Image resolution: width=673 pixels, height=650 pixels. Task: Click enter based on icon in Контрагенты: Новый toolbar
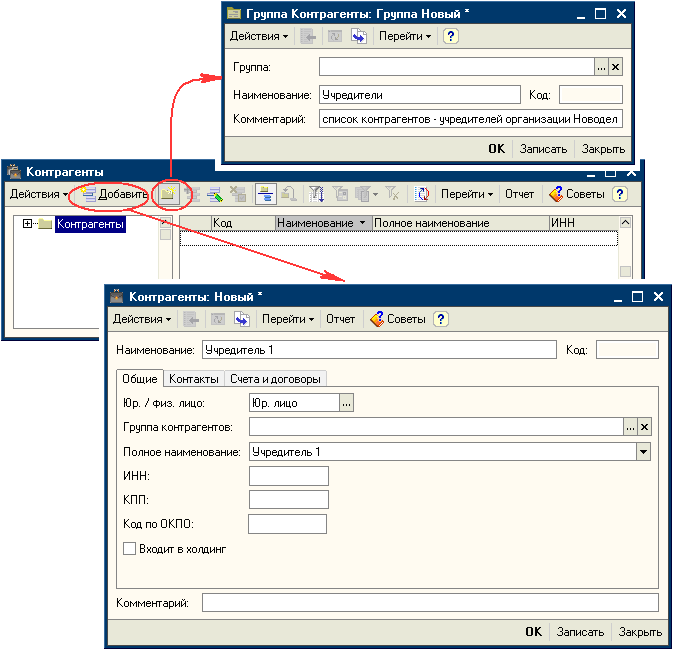pyautogui.click(x=242, y=319)
